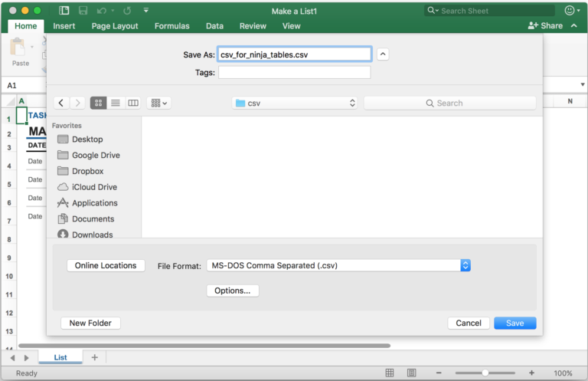
Task: Click the Save icon in title bar
Action: [82, 11]
